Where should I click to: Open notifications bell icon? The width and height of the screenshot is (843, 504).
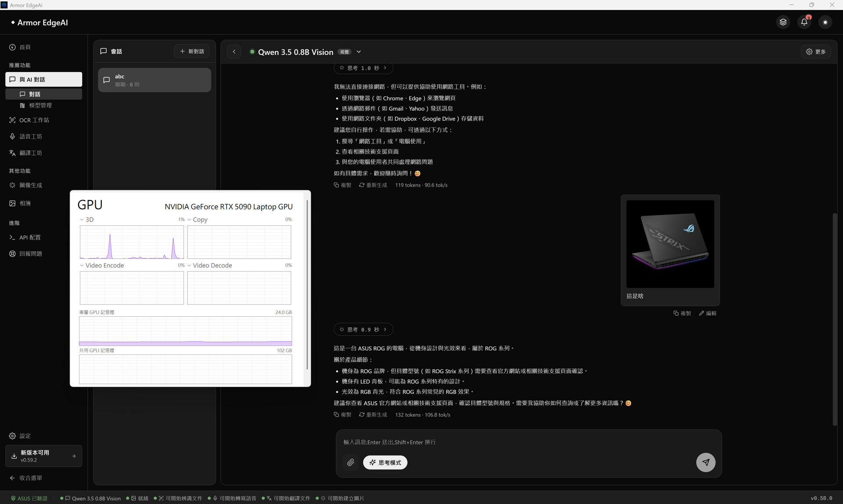tap(804, 22)
